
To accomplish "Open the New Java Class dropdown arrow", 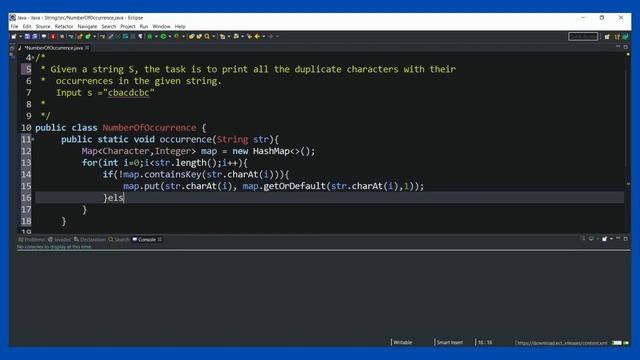I will (x=95, y=36).
